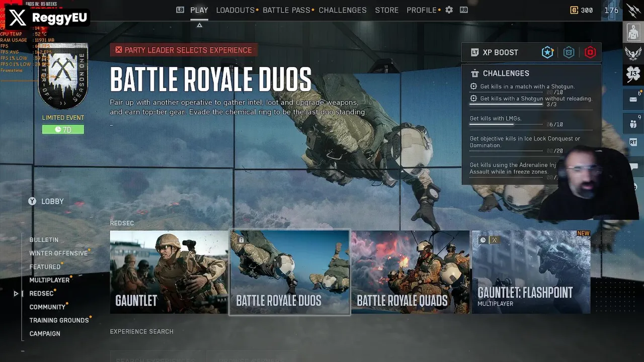This screenshot has width=644, height=362.
Task: Select the blue star XP boost icon
Action: coord(547,52)
